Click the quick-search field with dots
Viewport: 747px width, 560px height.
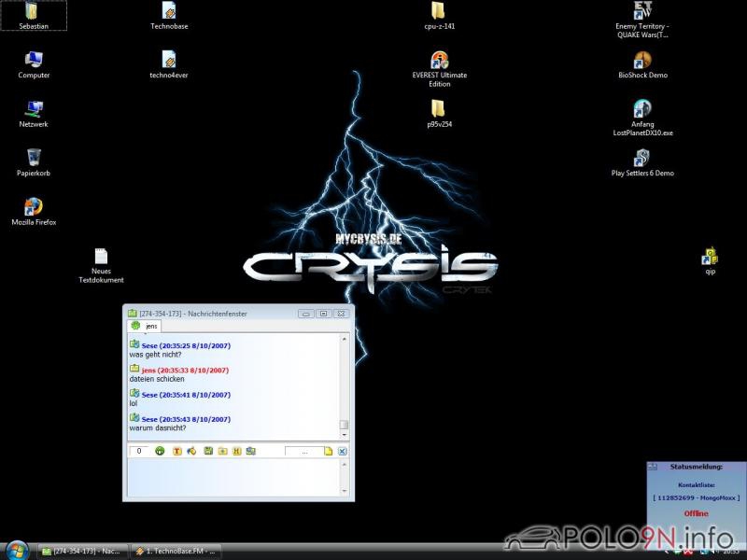coord(304,451)
